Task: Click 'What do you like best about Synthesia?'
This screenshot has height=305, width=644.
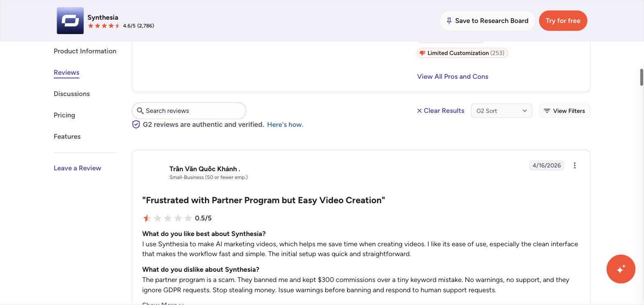Action: [204, 234]
